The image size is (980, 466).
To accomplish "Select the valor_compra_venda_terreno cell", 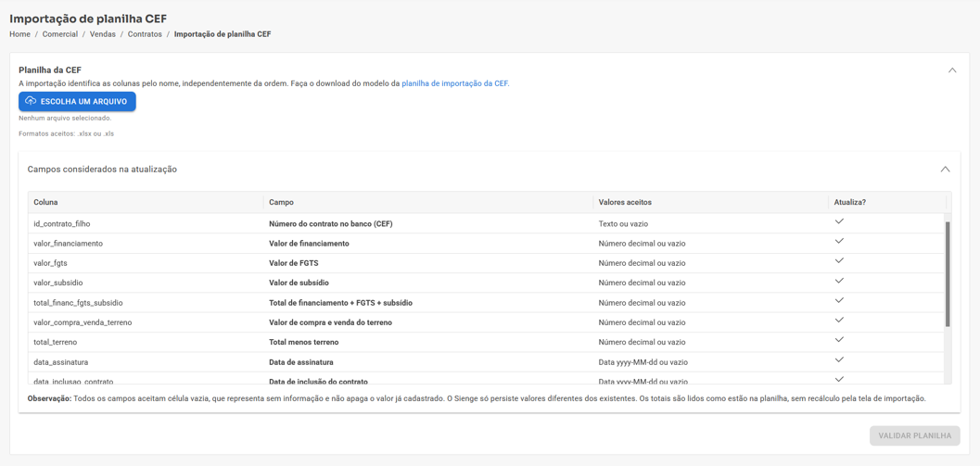I will (146, 322).
